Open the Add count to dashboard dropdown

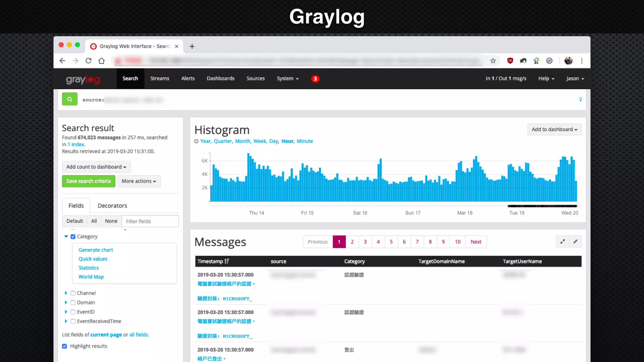(x=96, y=167)
